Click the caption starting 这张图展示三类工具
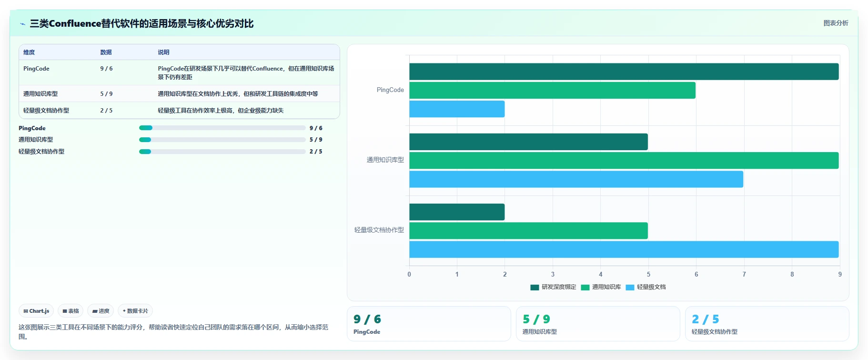 [x=173, y=332]
